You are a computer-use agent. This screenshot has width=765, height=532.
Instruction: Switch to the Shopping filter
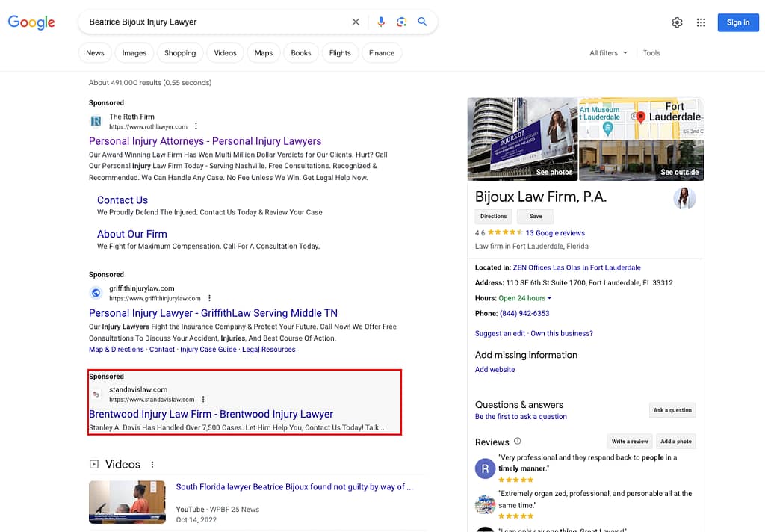pyautogui.click(x=180, y=53)
